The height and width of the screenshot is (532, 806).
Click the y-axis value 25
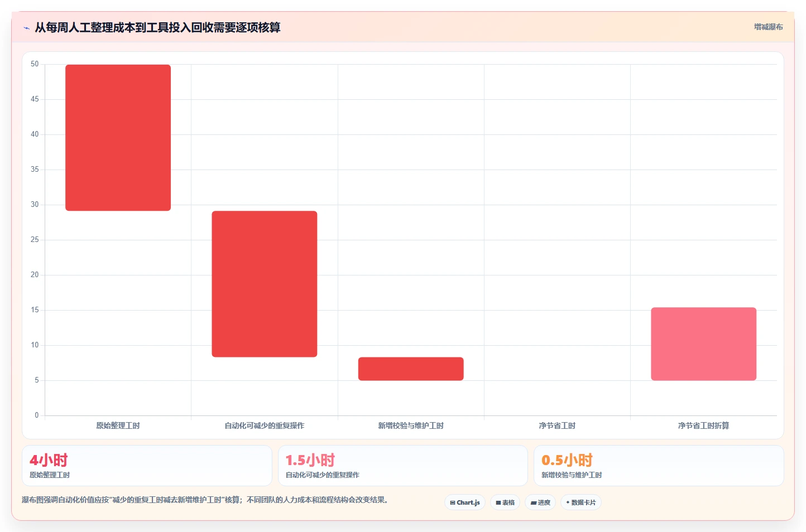(35, 240)
